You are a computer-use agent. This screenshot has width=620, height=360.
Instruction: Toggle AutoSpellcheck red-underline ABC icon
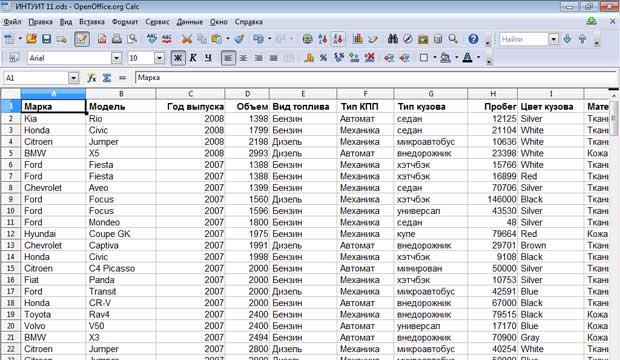coord(167,39)
